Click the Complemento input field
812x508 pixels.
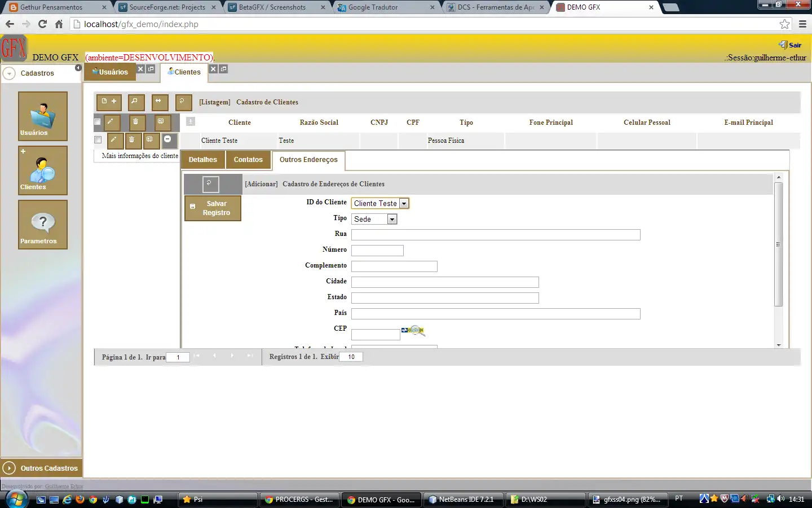pos(394,266)
